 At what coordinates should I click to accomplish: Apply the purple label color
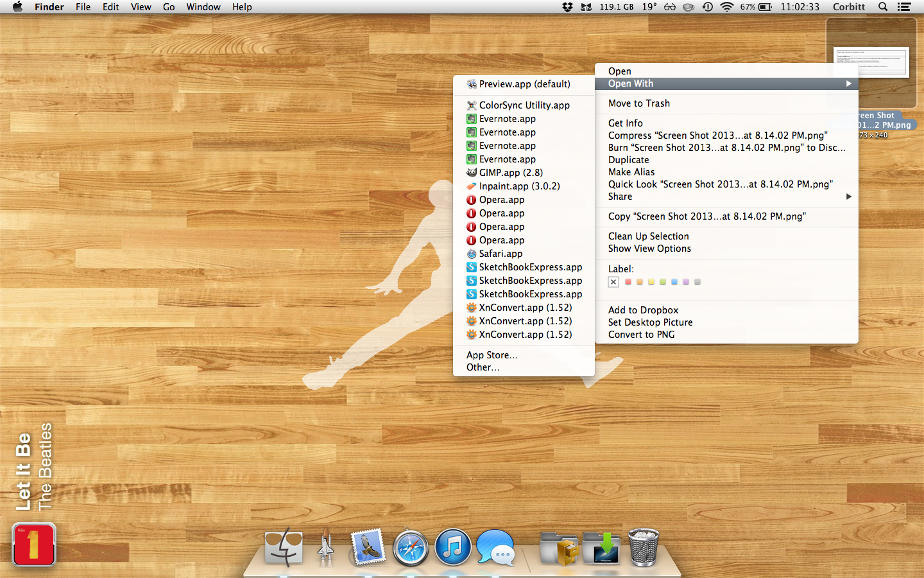click(x=686, y=282)
